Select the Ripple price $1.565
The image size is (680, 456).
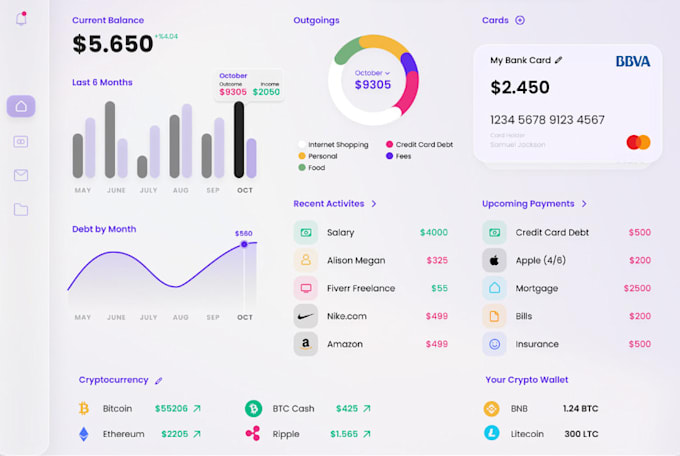(x=344, y=434)
